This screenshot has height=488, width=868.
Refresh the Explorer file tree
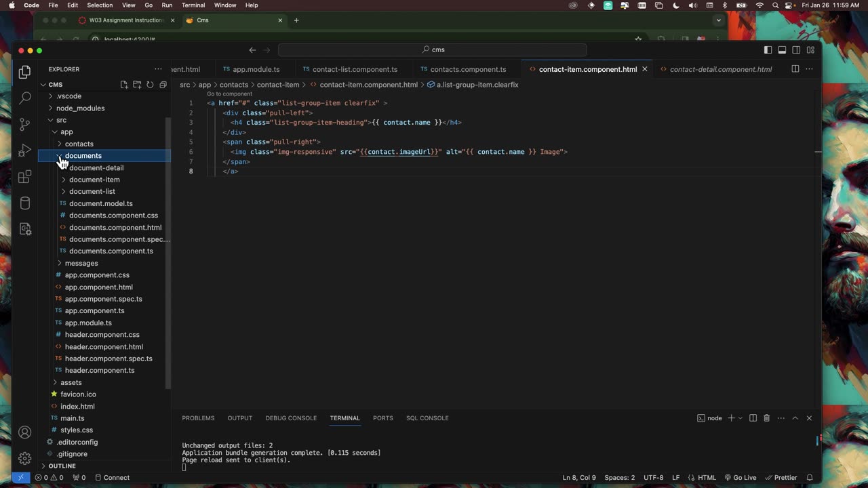tap(150, 85)
